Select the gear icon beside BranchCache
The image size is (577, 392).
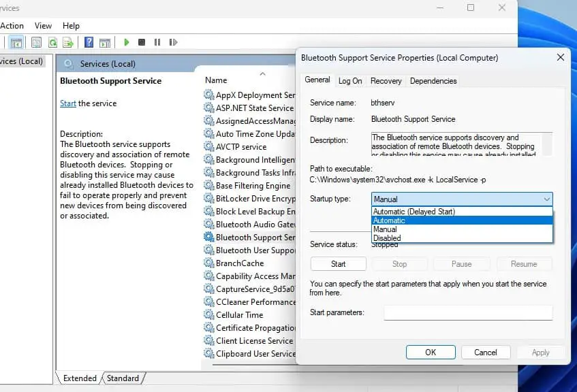209,263
